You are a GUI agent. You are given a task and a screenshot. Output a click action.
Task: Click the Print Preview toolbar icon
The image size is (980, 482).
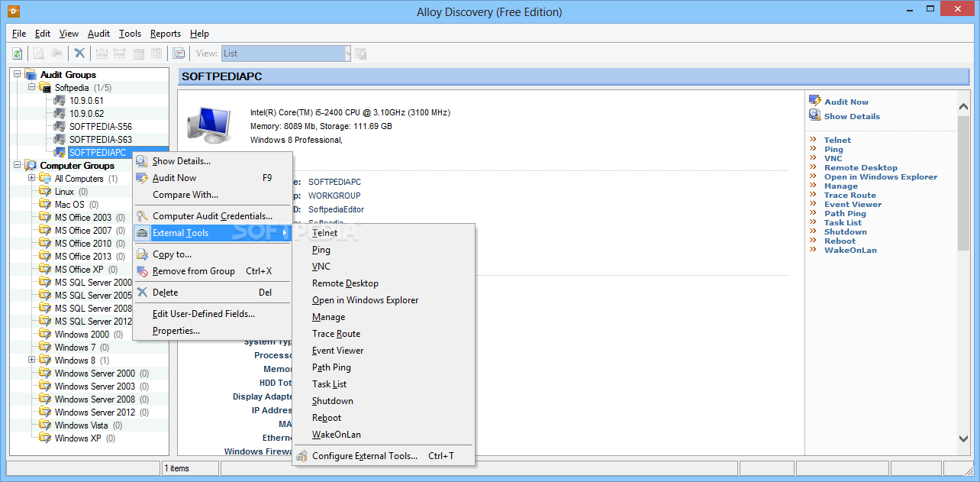click(x=38, y=53)
